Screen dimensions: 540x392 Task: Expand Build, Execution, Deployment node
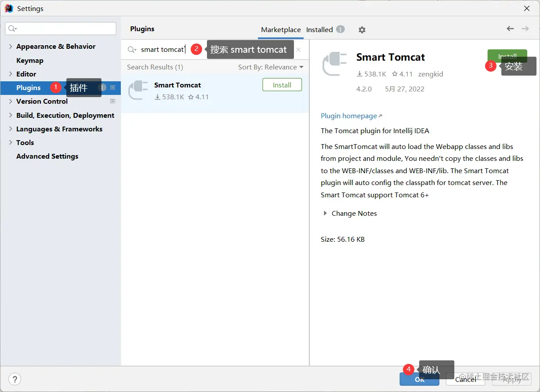pyautogui.click(x=11, y=115)
